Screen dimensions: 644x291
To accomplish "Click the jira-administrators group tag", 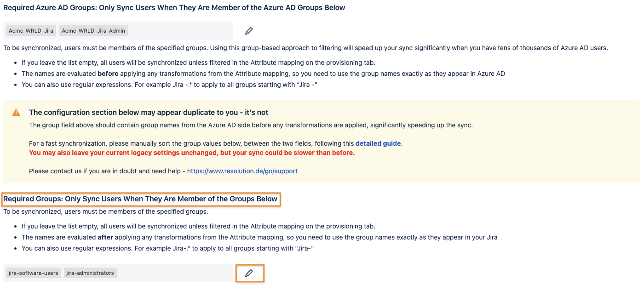I will (x=90, y=273).
